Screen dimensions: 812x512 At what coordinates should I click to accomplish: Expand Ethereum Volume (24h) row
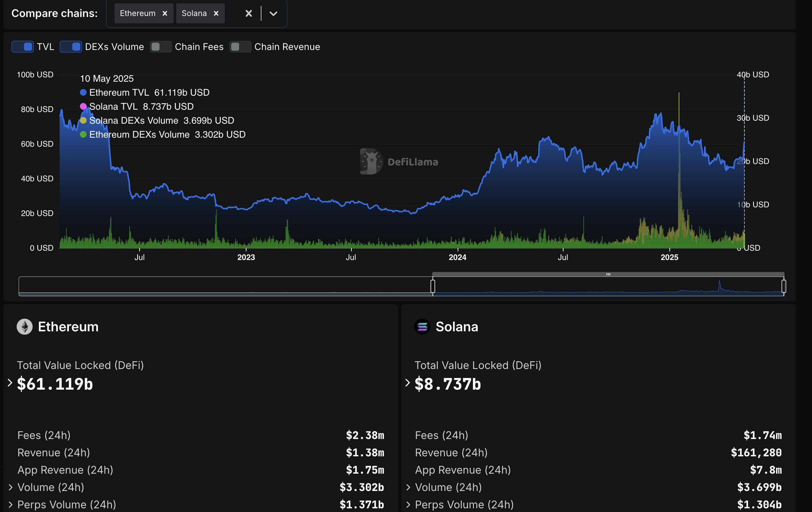pos(10,487)
